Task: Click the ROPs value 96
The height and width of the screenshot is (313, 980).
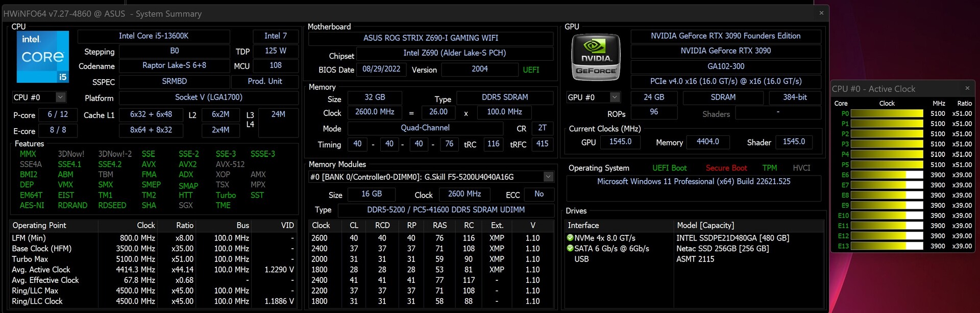Action: pyautogui.click(x=654, y=112)
